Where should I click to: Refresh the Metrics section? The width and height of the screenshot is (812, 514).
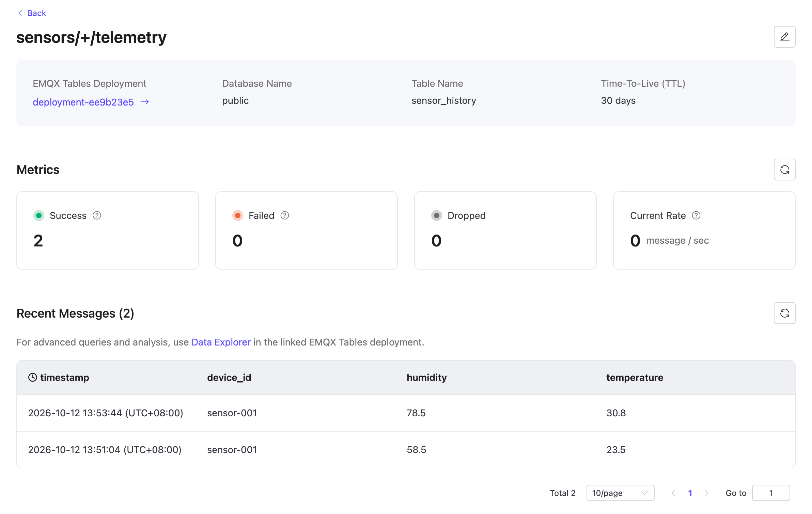784,170
